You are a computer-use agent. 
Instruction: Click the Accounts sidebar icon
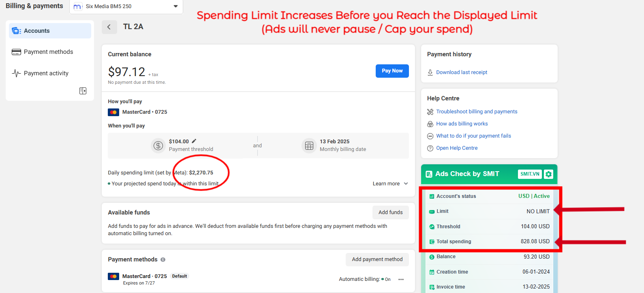pyautogui.click(x=16, y=31)
